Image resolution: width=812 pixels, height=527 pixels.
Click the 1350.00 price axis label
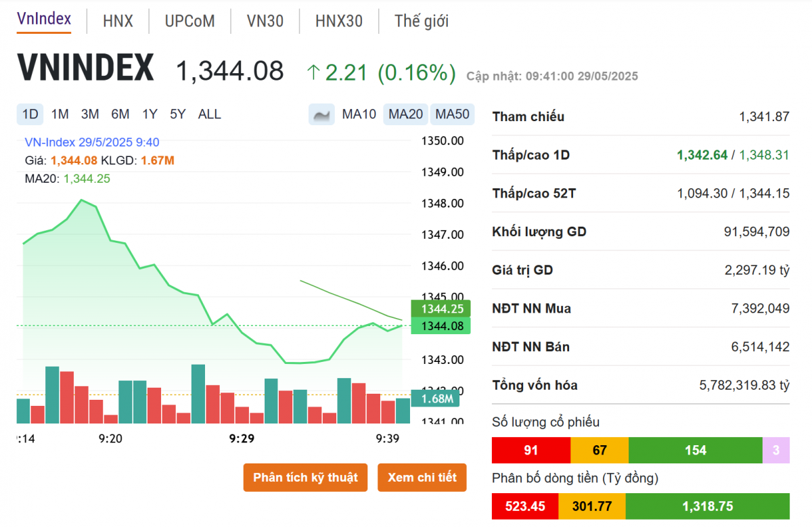pyautogui.click(x=442, y=141)
